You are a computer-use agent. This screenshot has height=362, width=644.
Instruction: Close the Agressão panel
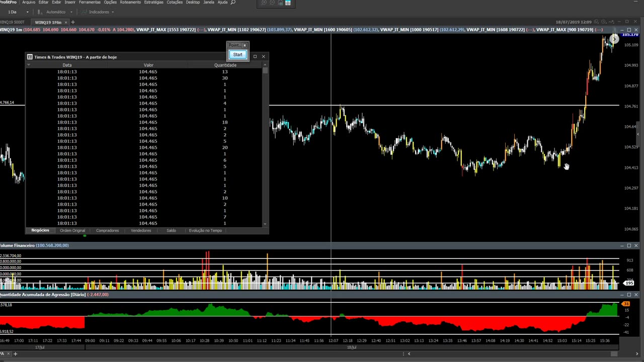coord(636,295)
